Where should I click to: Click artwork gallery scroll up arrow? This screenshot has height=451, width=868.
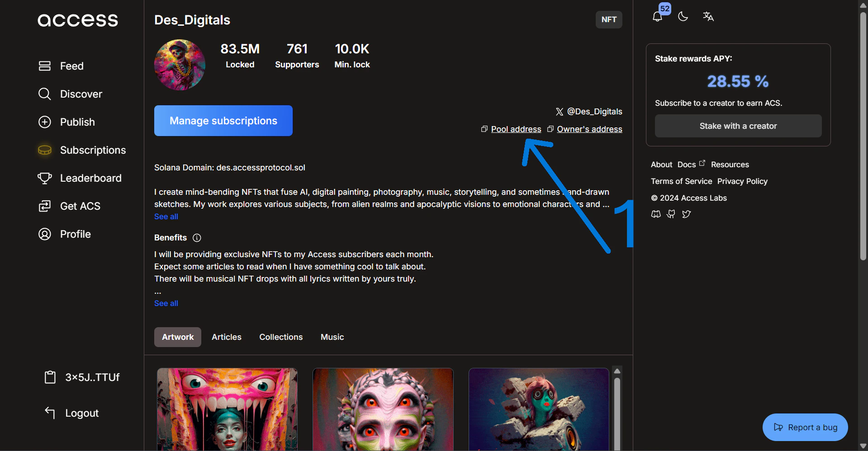pyautogui.click(x=617, y=371)
